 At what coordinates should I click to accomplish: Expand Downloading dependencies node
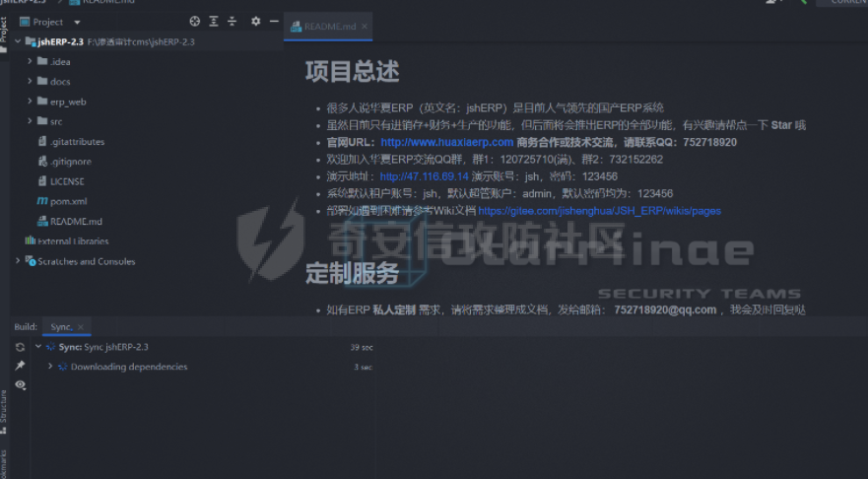click(x=50, y=367)
